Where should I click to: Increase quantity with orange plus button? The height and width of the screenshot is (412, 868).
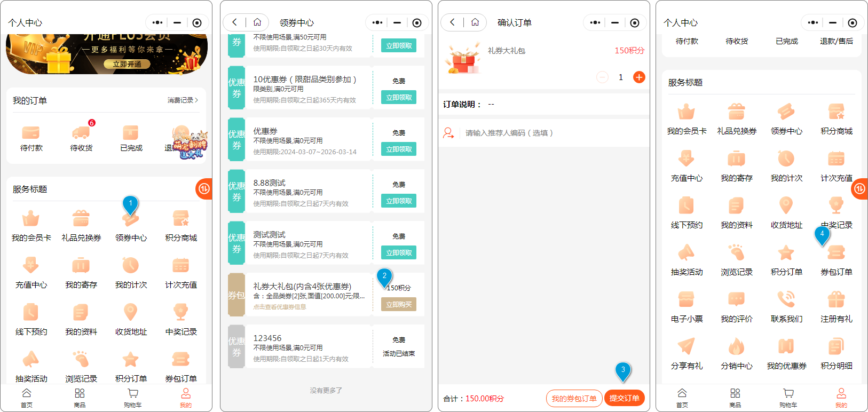click(639, 77)
